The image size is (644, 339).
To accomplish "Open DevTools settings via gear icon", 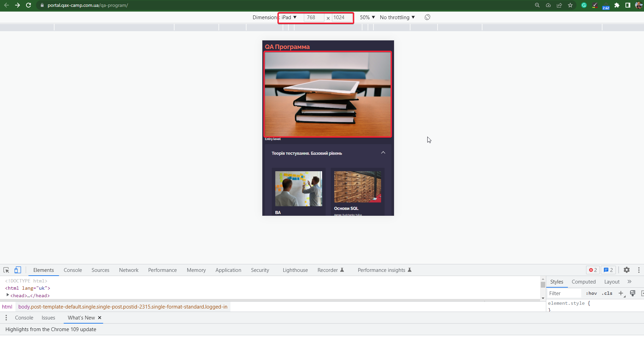I will click(627, 270).
